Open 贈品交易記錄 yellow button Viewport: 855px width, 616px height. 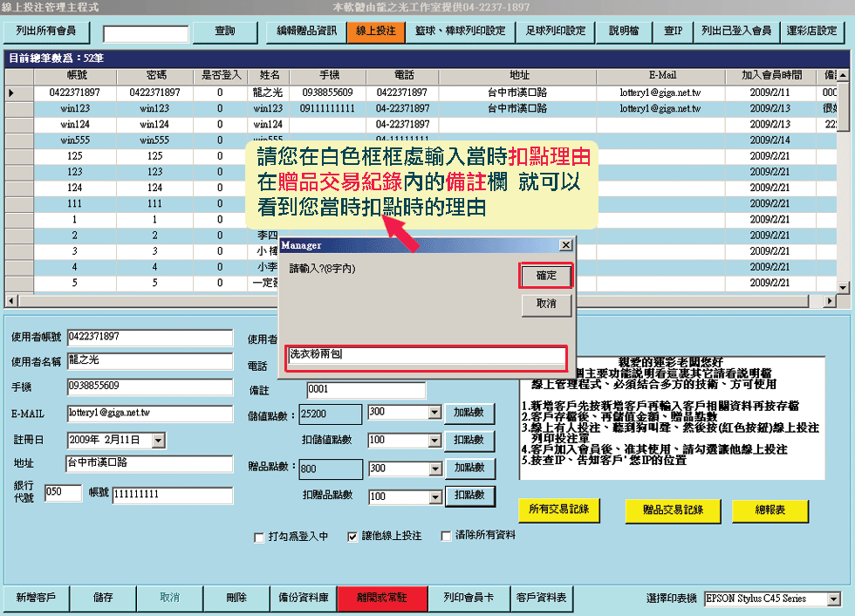point(673,510)
